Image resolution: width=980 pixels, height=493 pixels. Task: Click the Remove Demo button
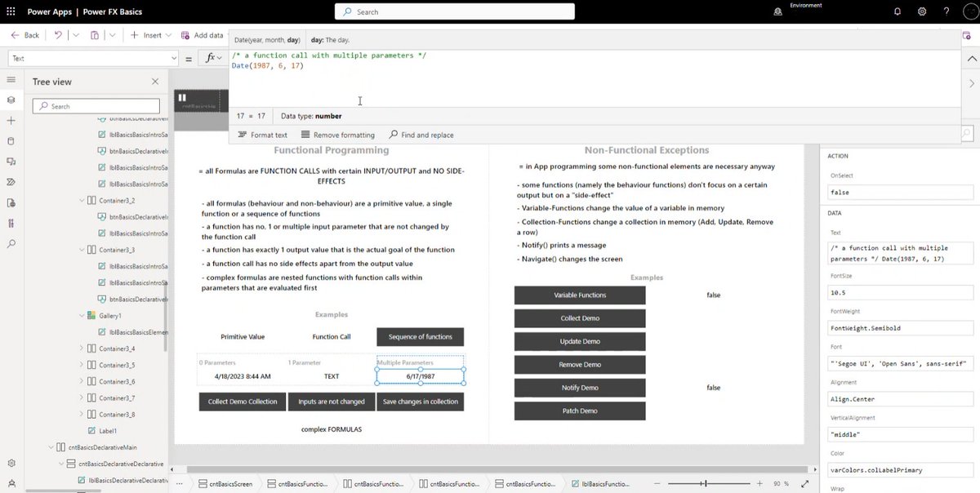[x=580, y=364]
